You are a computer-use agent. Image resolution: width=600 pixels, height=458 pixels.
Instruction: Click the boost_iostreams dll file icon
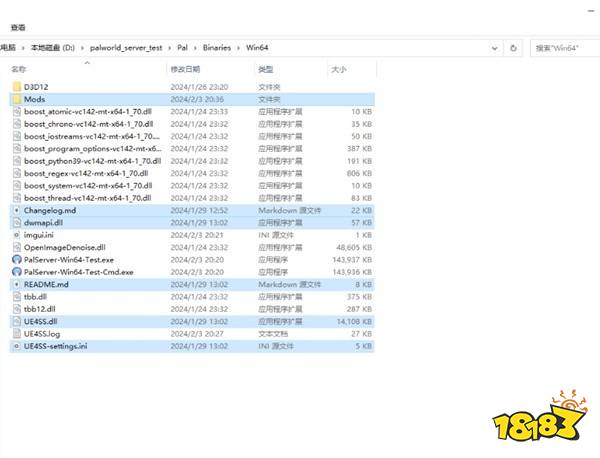[16, 136]
